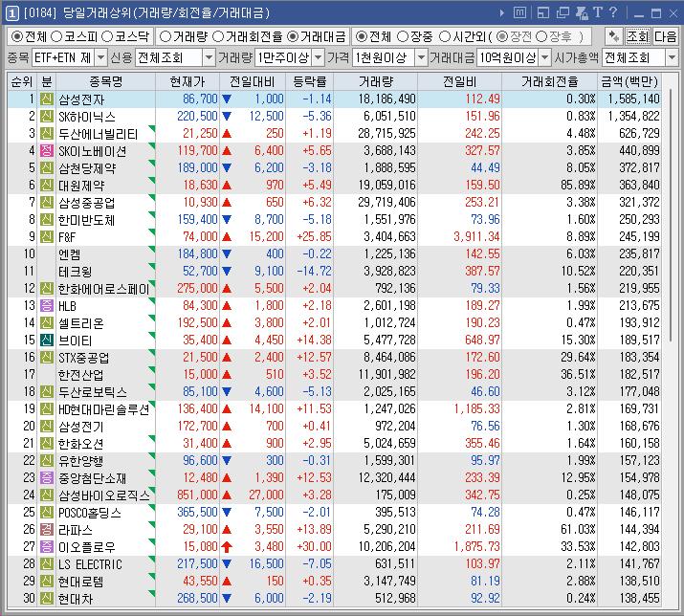Select the 거래대금 radio button
This screenshot has width=684, height=616.
click(294, 36)
